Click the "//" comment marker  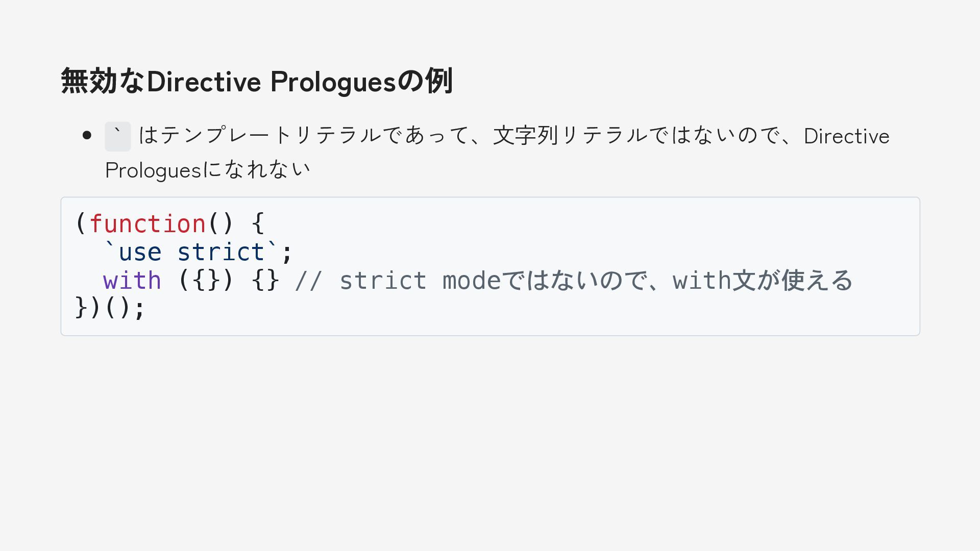pyautogui.click(x=309, y=281)
